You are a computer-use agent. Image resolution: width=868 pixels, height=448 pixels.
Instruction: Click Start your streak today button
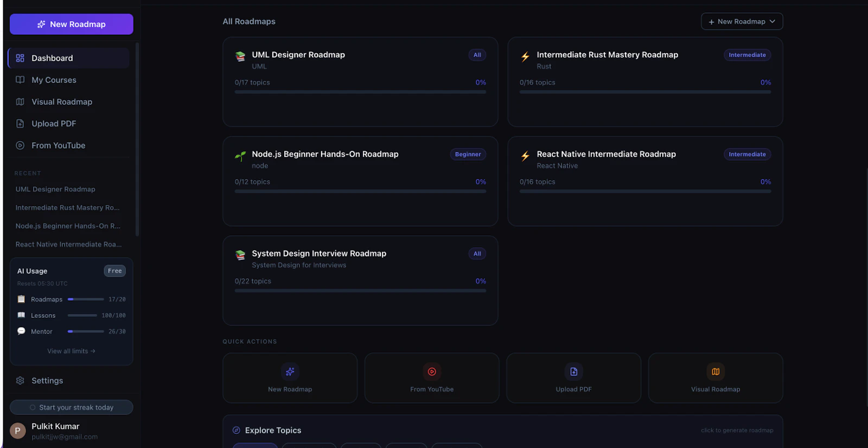[71, 407]
